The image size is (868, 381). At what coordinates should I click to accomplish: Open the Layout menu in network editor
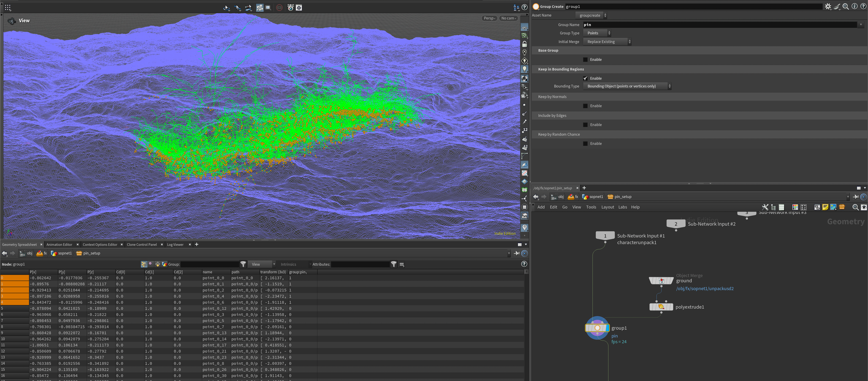(607, 207)
